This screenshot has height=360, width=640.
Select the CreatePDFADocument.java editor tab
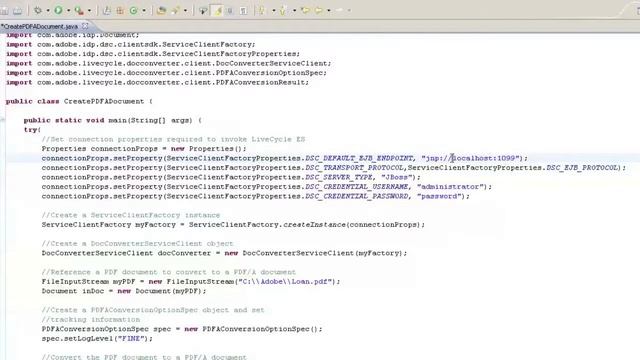40,26
